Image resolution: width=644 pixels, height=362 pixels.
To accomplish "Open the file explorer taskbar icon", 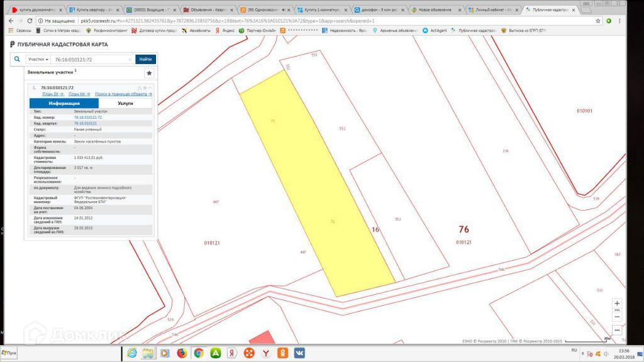I will [x=148, y=353].
